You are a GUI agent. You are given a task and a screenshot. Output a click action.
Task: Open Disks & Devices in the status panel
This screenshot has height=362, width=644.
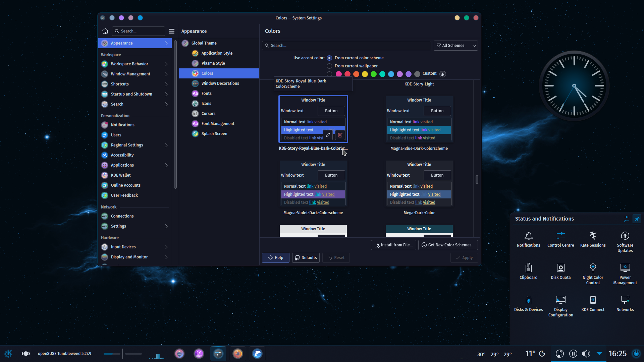coord(529,304)
